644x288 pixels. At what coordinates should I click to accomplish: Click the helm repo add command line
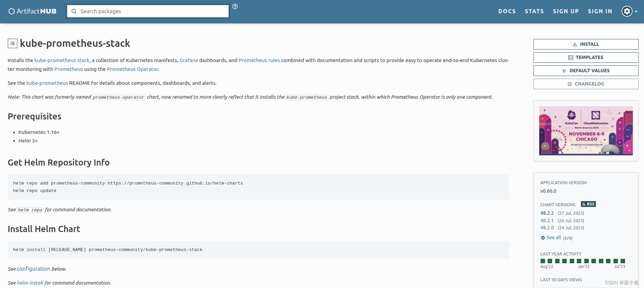tap(128, 183)
